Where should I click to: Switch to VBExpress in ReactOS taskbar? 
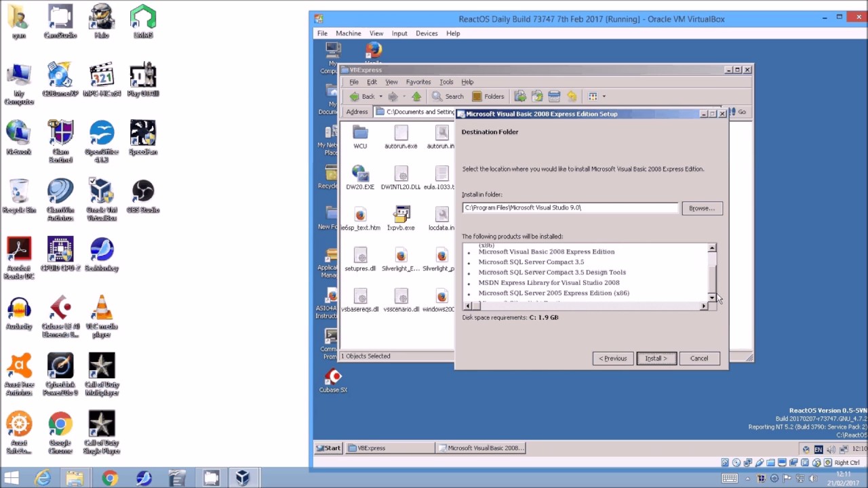pos(390,448)
